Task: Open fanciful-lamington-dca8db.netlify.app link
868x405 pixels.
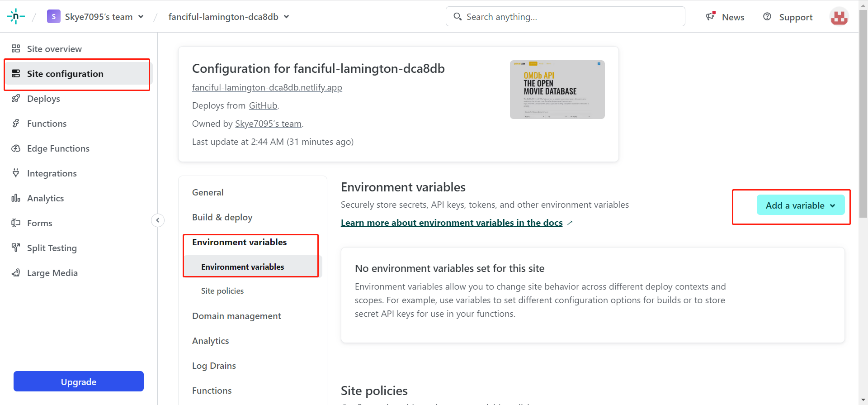Action: click(267, 87)
